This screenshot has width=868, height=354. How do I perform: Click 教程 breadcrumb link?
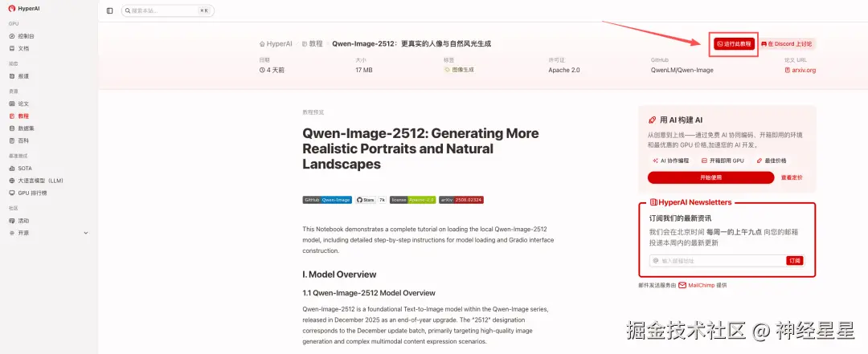tap(312, 43)
